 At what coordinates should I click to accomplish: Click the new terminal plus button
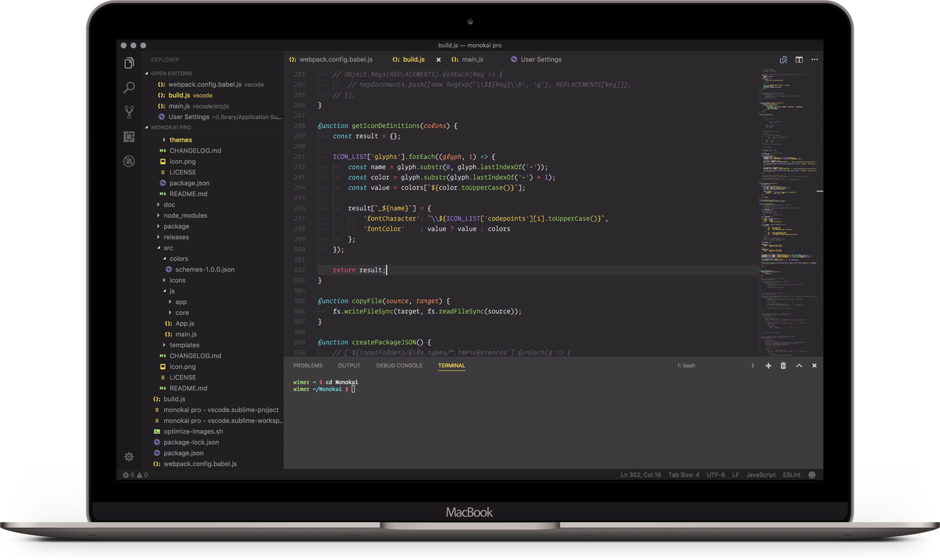(769, 365)
